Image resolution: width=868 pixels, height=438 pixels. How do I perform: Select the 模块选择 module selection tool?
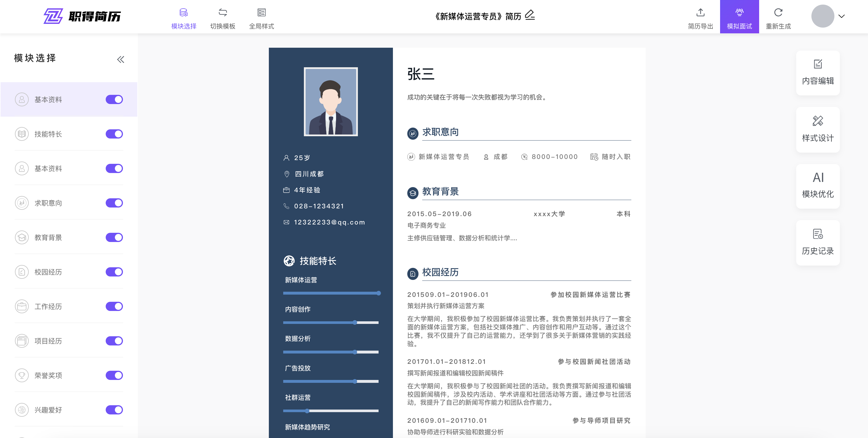184,17
